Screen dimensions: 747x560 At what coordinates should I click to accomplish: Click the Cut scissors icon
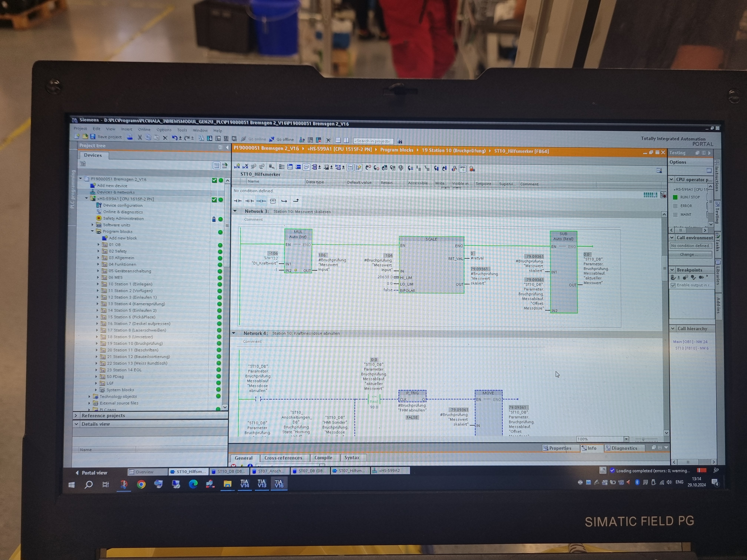[140, 137]
